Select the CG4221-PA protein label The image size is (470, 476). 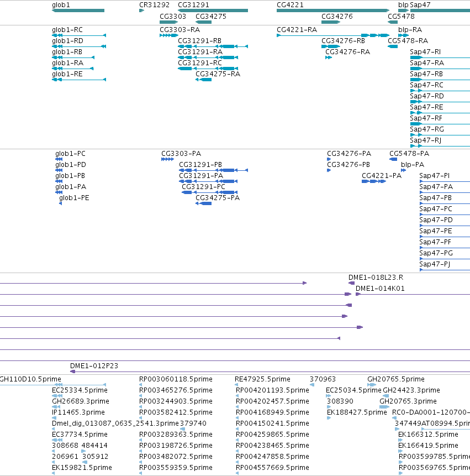[x=382, y=176]
